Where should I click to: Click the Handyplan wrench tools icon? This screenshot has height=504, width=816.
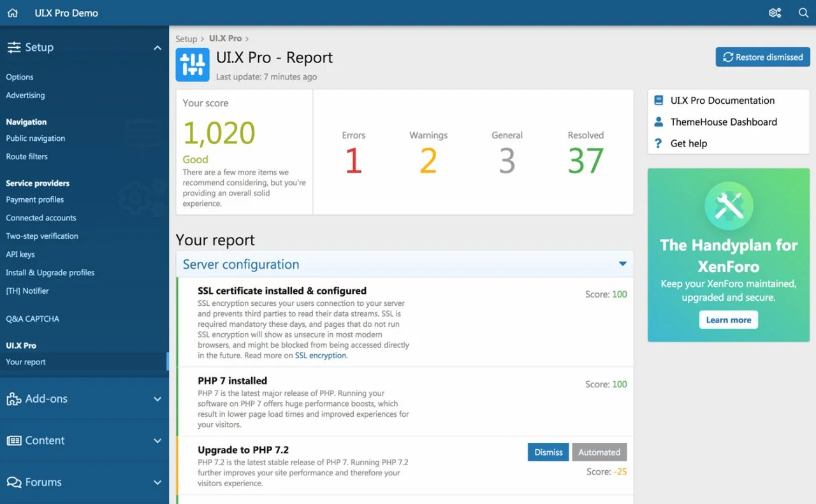pyautogui.click(x=729, y=206)
